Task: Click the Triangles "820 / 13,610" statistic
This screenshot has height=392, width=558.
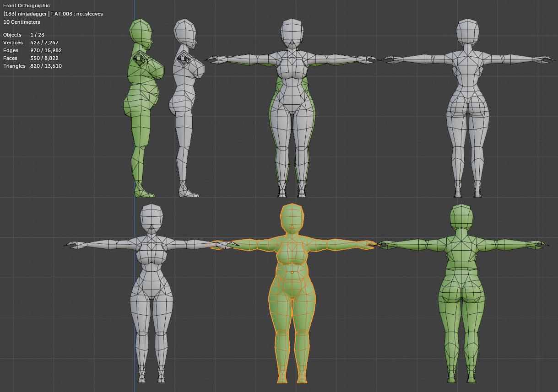Action: pyautogui.click(x=46, y=66)
